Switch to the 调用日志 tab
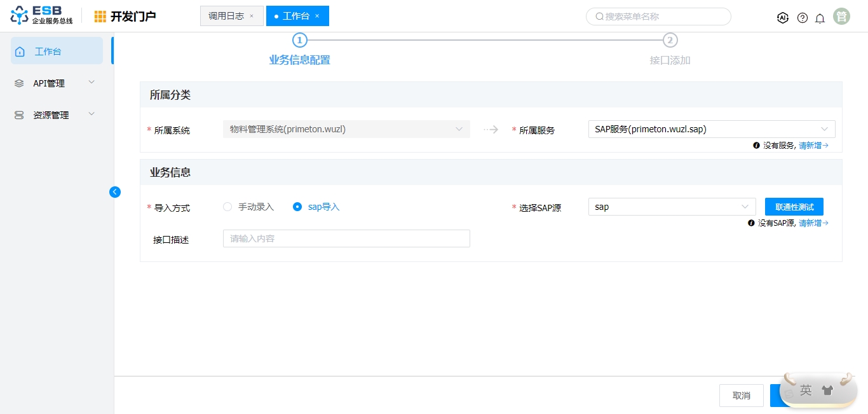This screenshot has width=868, height=414. [x=226, y=16]
